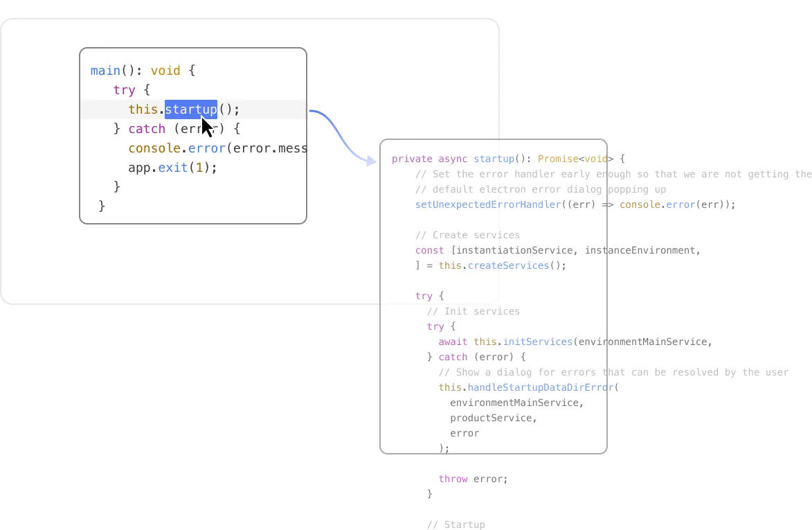Click the main() function name

(x=105, y=70)
